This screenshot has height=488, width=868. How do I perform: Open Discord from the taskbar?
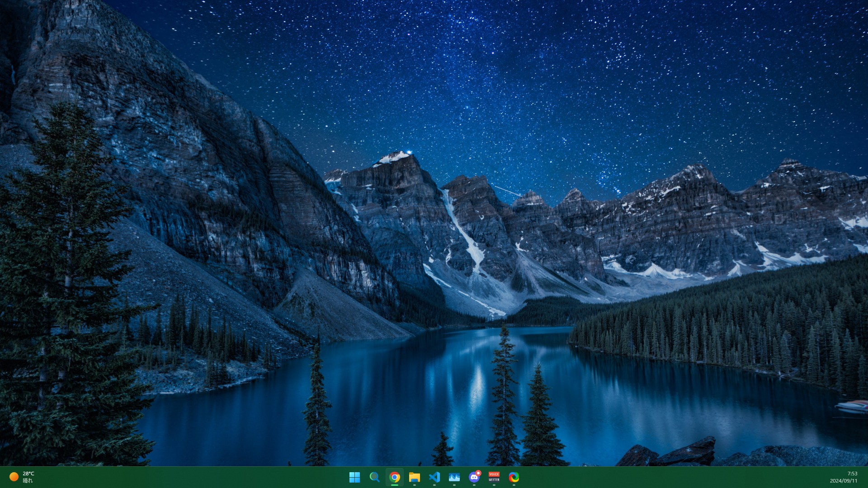(474, 477)
